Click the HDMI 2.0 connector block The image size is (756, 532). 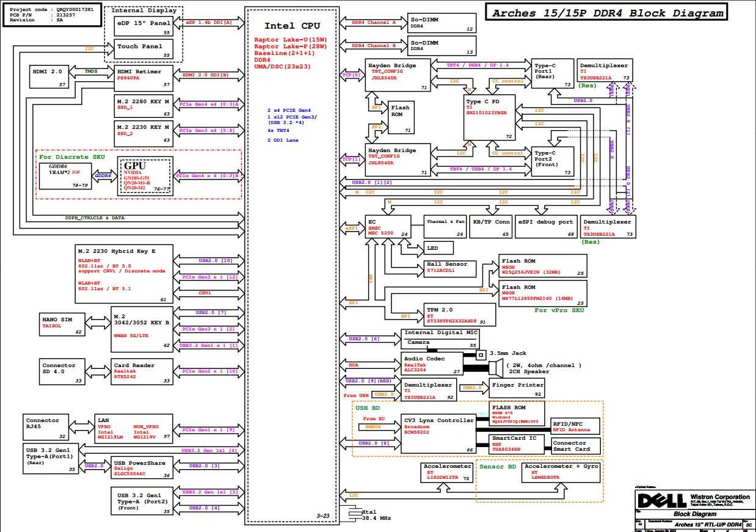(50, 76)
